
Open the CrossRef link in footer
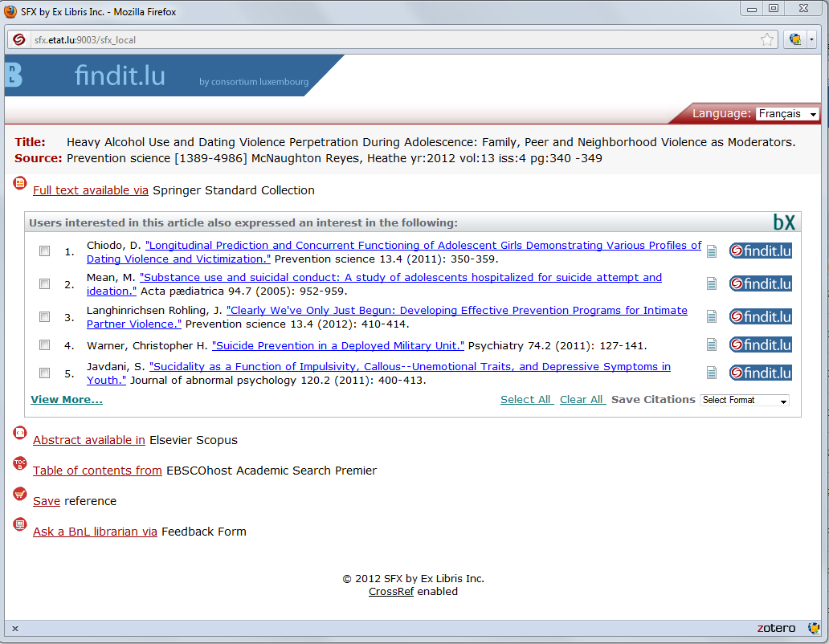point(390,591)
